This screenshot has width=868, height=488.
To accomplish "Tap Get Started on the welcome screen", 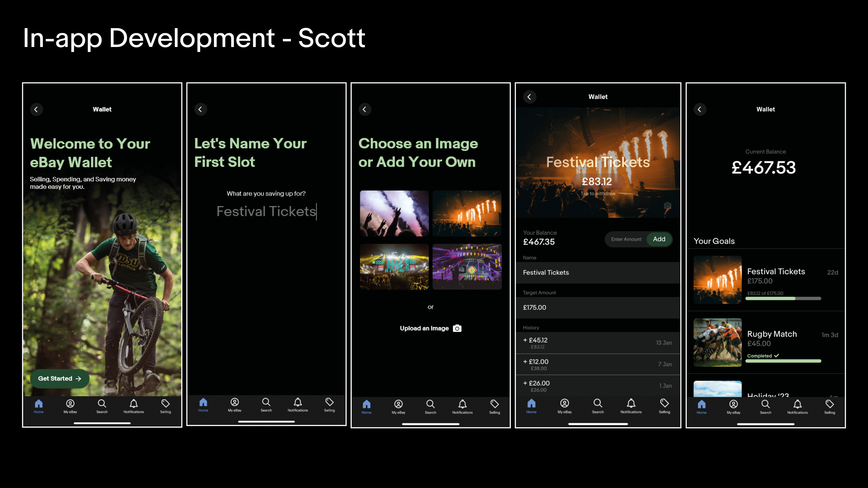I will [60, 379].
